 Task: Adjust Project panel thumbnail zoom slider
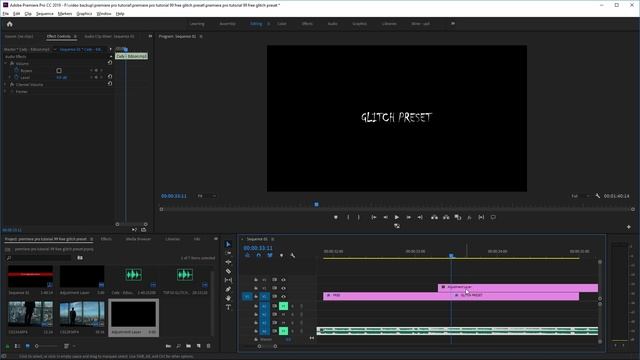pos(45,346)
